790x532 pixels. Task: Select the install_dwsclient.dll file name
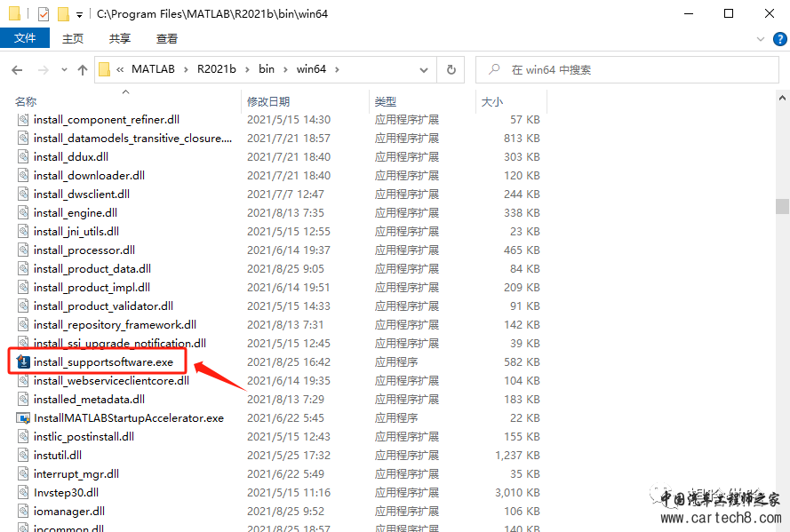[x=82, y=195]
